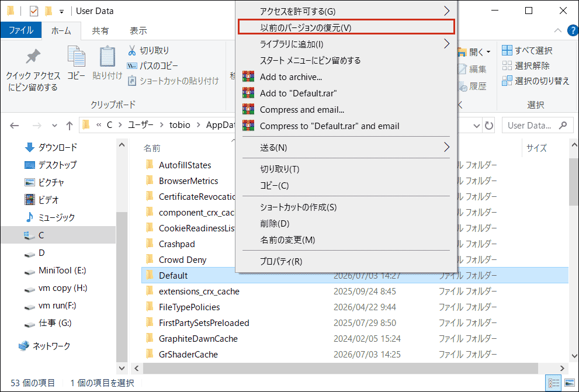Click the ネットワーク network icon
The width and height of the screenshot is (579, 392).
click(24, 346)
